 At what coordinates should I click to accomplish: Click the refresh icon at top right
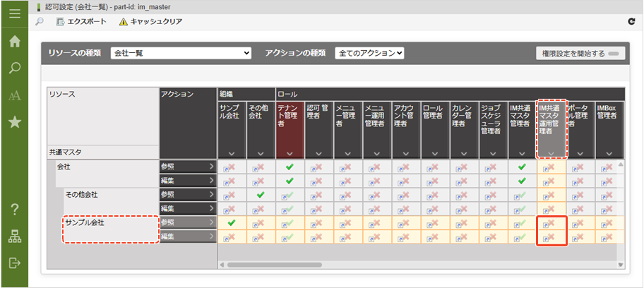tap(631, 22)
